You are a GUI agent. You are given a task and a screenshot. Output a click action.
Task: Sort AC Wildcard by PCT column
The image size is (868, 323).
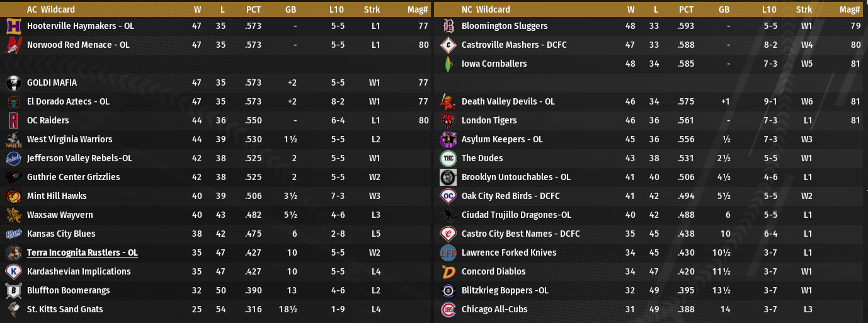point(254,9)
